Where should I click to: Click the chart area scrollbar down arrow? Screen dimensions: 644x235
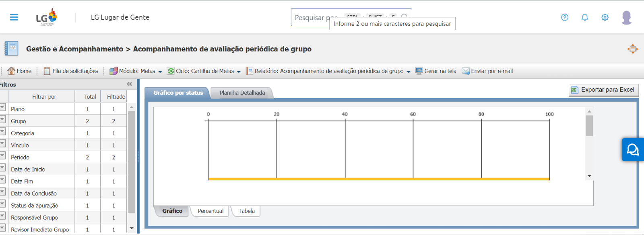(x=589, y=176)
